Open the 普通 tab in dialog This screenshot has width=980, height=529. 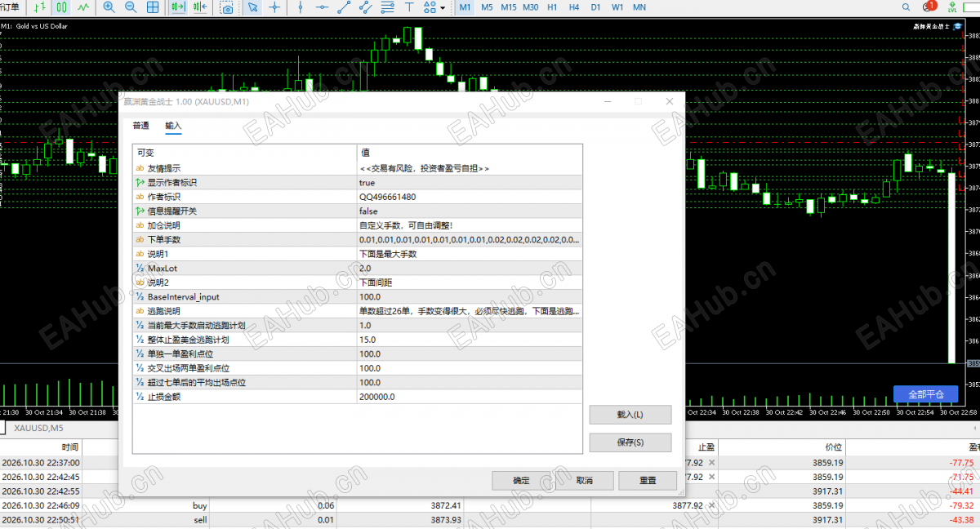[140, 126]
